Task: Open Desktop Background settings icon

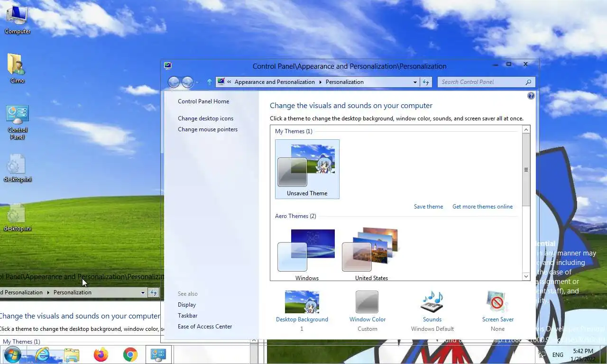Action: pyautogui.click(x=302, y=302)
